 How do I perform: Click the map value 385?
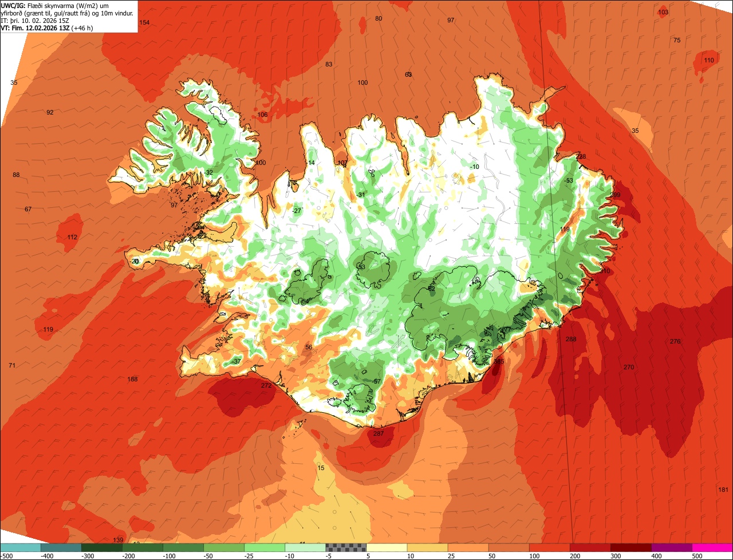(499, 361)
